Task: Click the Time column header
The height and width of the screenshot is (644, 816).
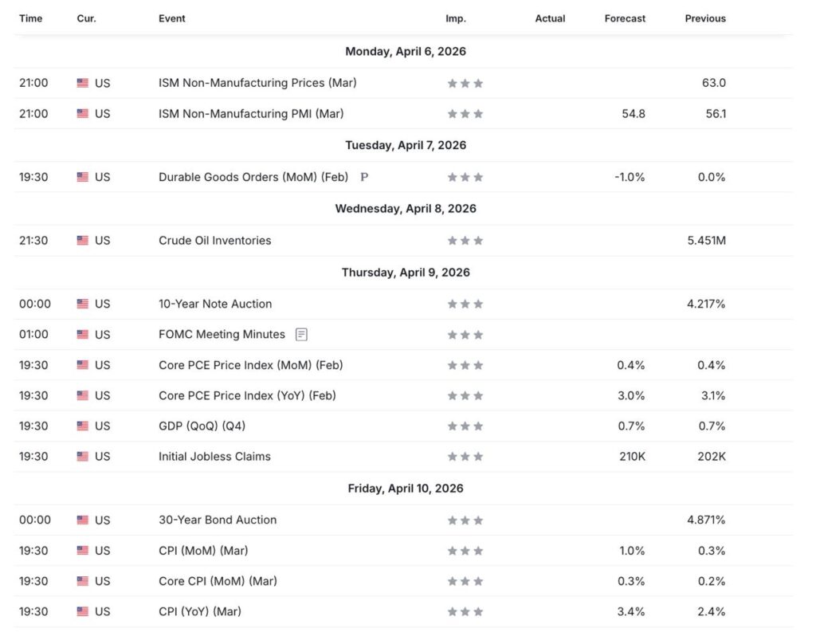Action: tap(30, 18)
